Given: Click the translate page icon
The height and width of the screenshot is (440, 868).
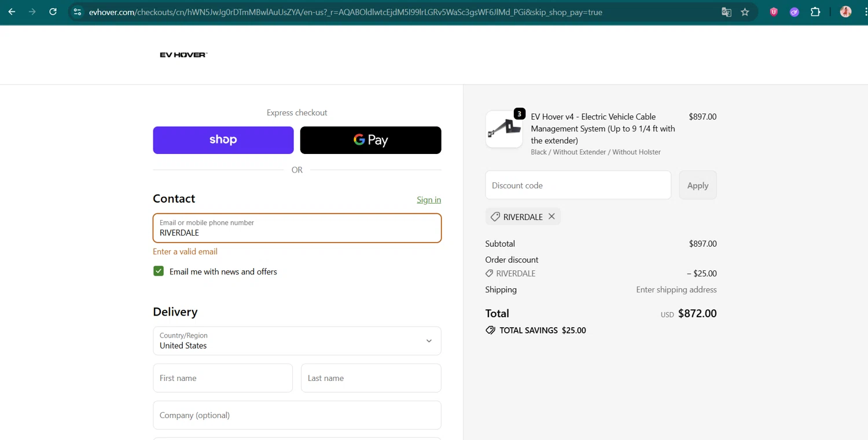Looking at the screenshot, I should pos(726,12).
